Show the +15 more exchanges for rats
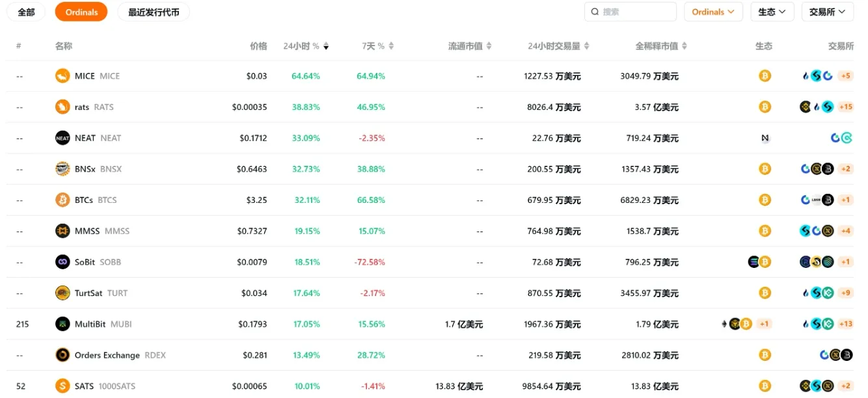Screen dimensions: 868x398 click(845, 107)
